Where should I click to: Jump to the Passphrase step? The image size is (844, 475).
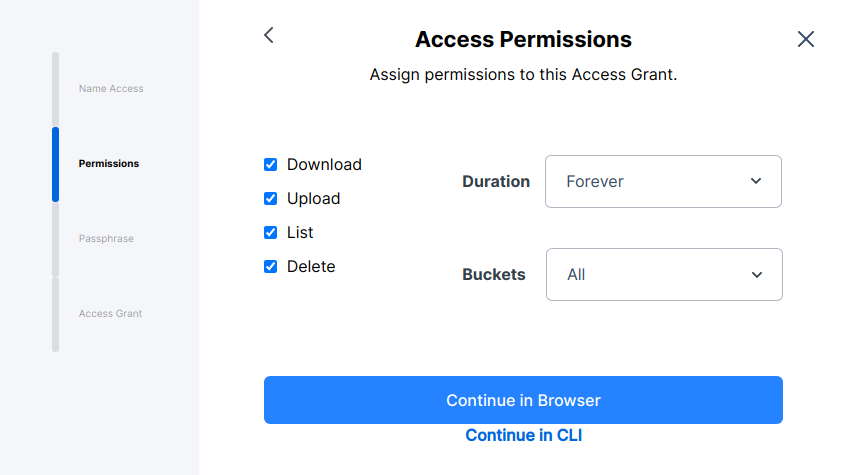[106, 238]
